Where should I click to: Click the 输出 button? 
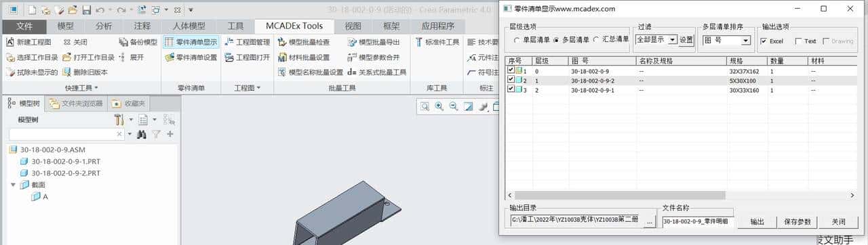(757, 221)
